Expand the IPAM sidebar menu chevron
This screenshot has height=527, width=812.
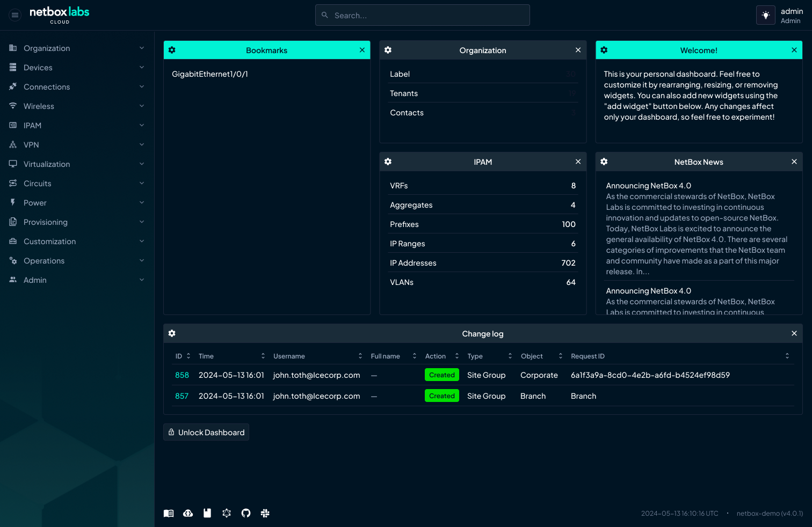point(142,125)
